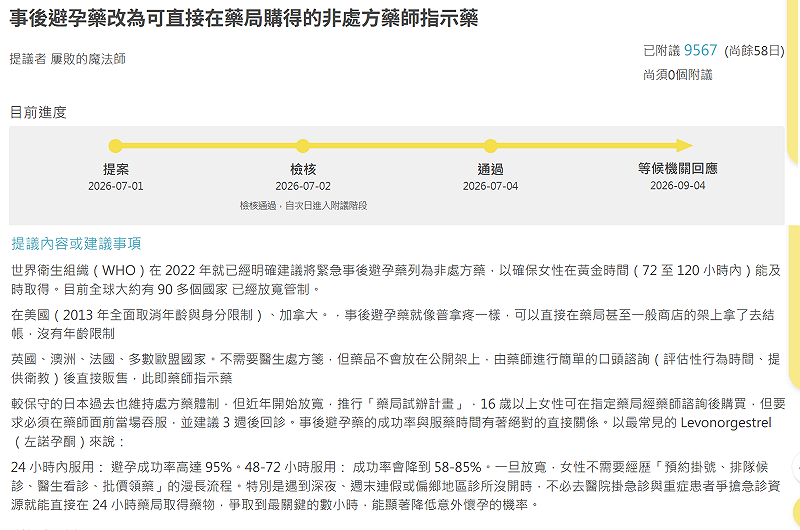Click the paragraph starting 英國、澳洲、法國
Viewport: 800px width, 530px height.
coord(396,368)
